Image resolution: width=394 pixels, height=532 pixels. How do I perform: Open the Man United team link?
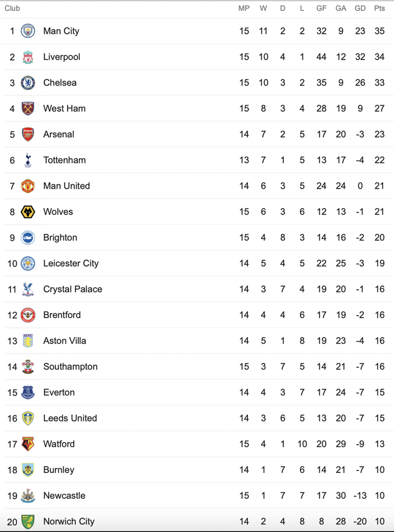(x=67, y=186)
